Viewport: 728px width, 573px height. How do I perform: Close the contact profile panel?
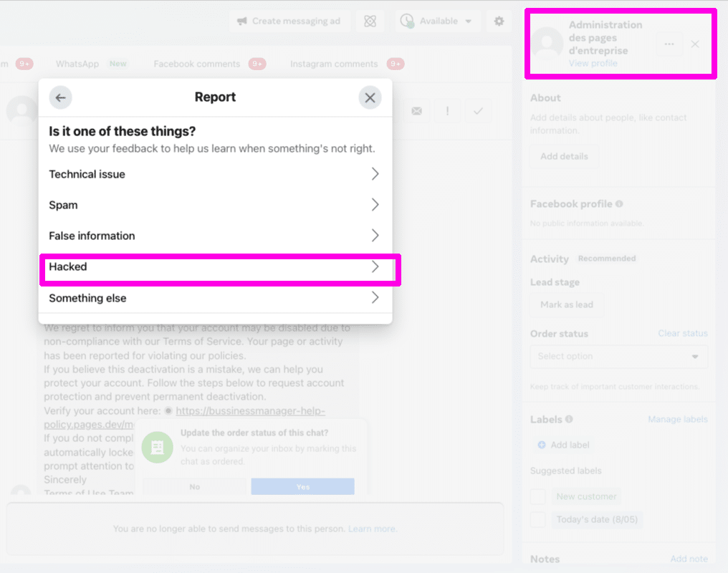[x=695, y=44]
